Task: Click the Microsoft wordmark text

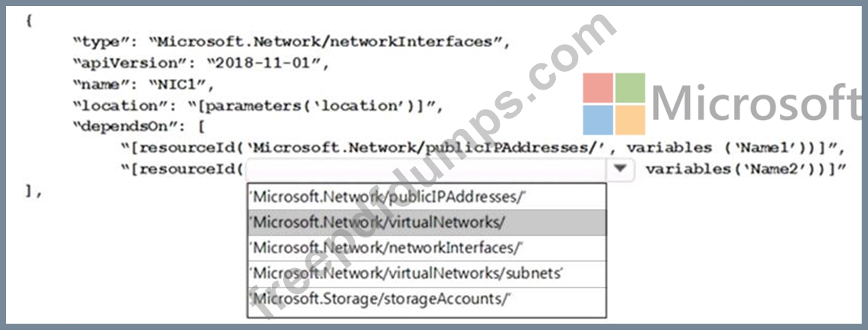Action: (x=757, y=104)
